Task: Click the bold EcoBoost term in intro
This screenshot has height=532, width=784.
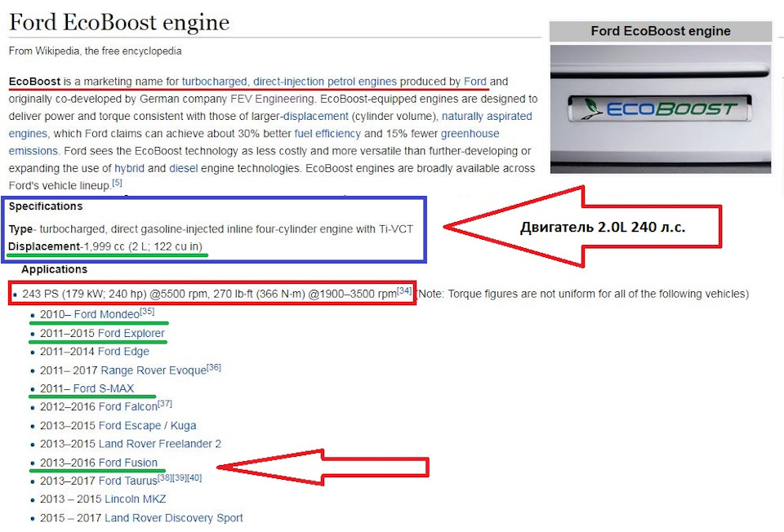Action: 34,82
